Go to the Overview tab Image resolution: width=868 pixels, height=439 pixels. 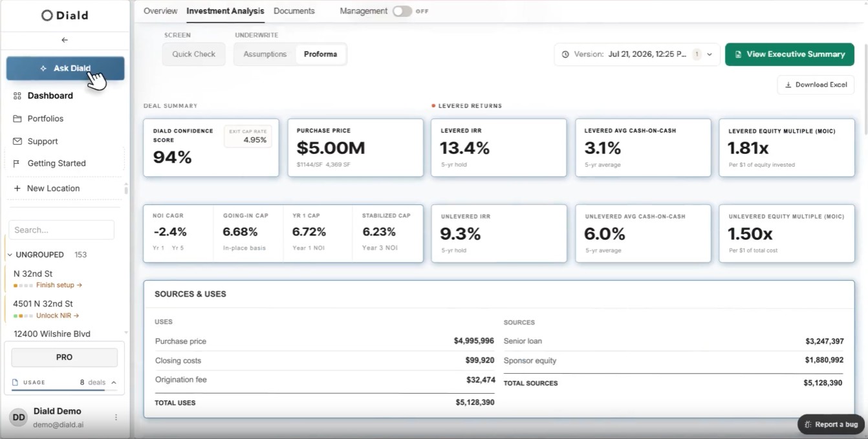tap(160, 11)
